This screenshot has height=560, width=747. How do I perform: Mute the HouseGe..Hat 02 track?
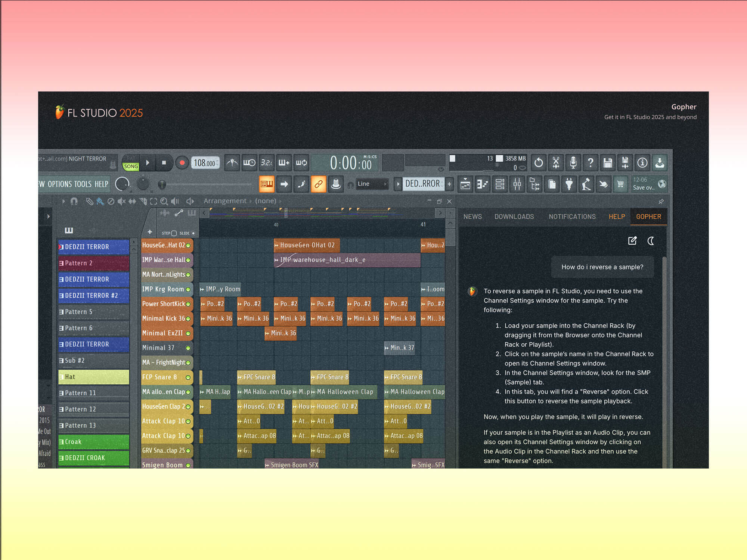point(188,245)
